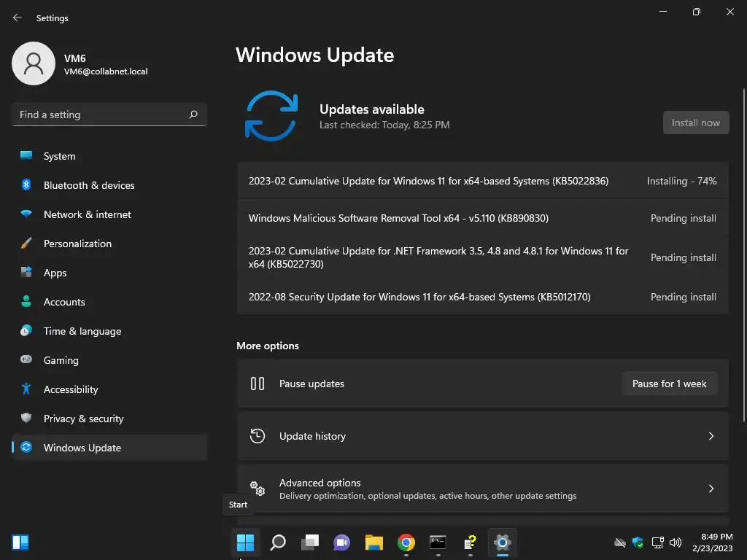Screen dimensions: 747x560
Task: Expand Advanced options chevron
Action: 711,488
